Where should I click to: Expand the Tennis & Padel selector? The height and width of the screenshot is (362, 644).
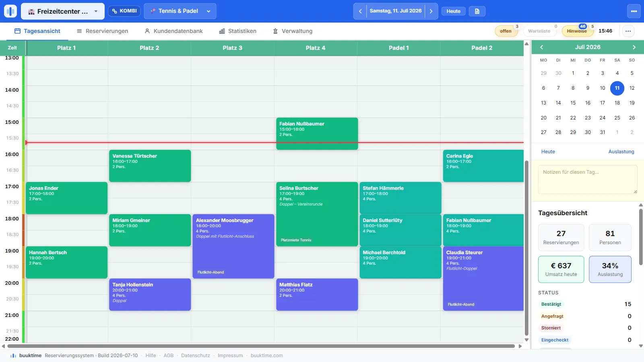click(180, 11)
